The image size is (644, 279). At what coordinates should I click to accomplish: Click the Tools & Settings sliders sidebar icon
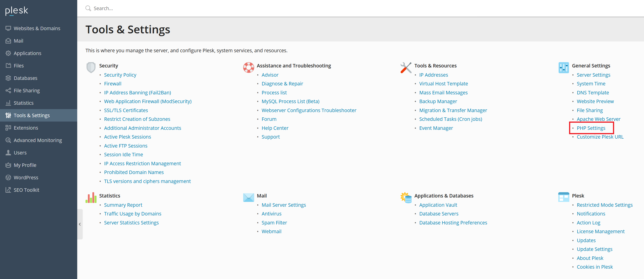(8, 115)
